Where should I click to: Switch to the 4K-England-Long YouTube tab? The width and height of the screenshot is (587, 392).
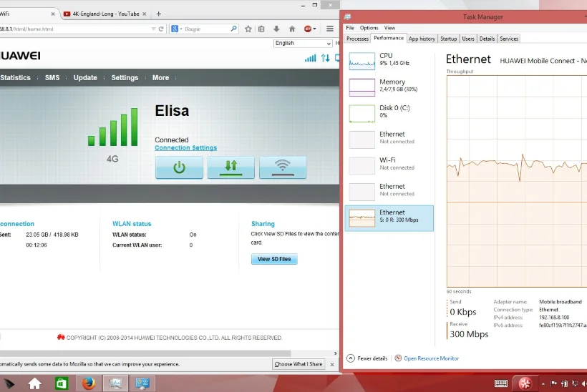[105, 14]
